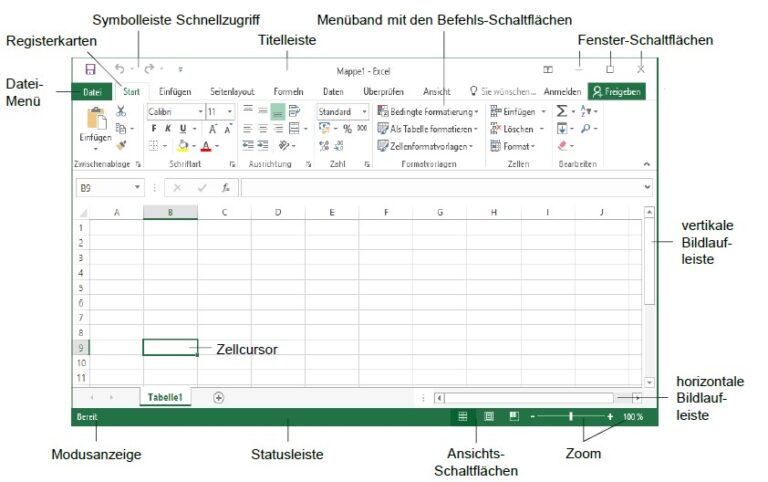Screen dimensions: 768x482
Task: Click the Einfügen clipboard paste icon
Action: click(96, 119)
